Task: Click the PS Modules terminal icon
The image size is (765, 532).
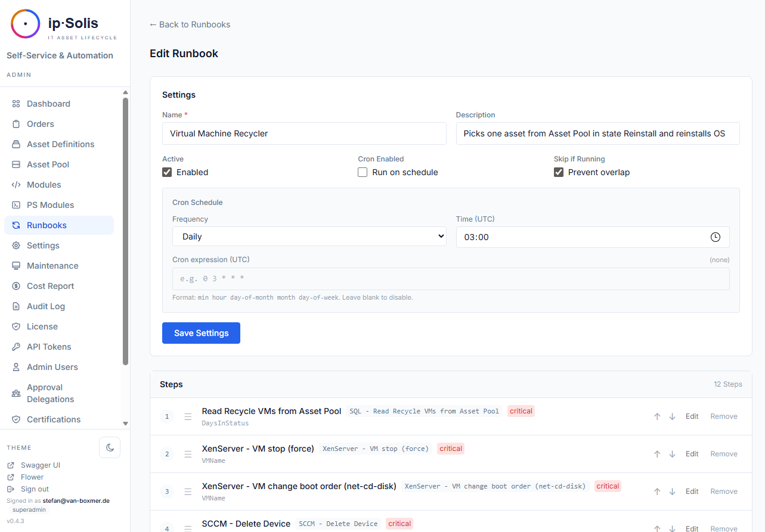Action: [16, 205]
